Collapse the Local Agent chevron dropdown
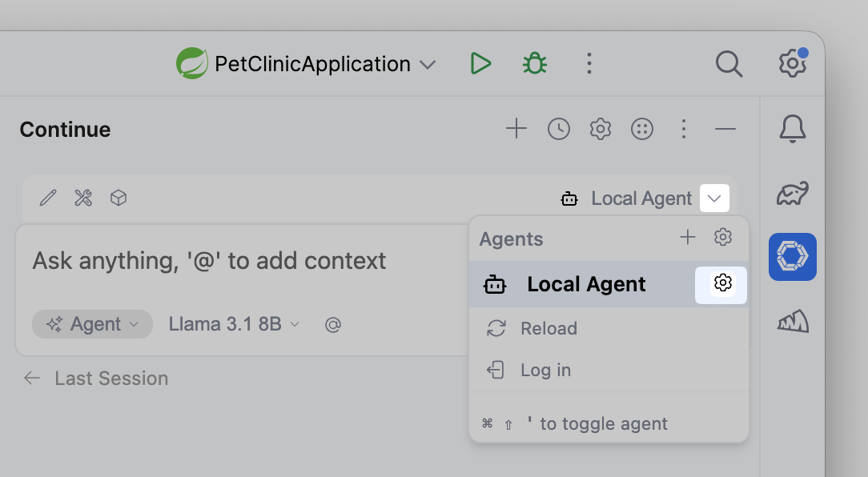The image size is (868, 477). [714, 198]
